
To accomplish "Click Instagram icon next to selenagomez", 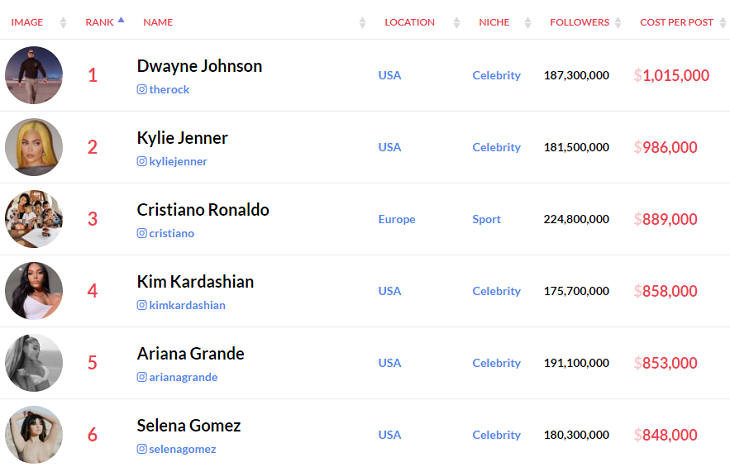I will tap(142, 450).
